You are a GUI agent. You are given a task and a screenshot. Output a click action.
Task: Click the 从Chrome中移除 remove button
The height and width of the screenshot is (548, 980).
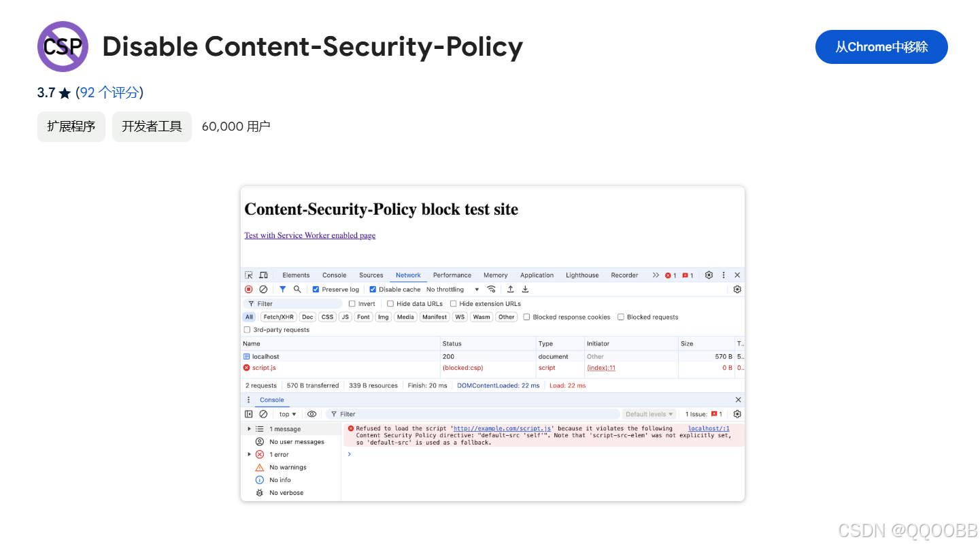pyautogui.click(x=881, y=47)
